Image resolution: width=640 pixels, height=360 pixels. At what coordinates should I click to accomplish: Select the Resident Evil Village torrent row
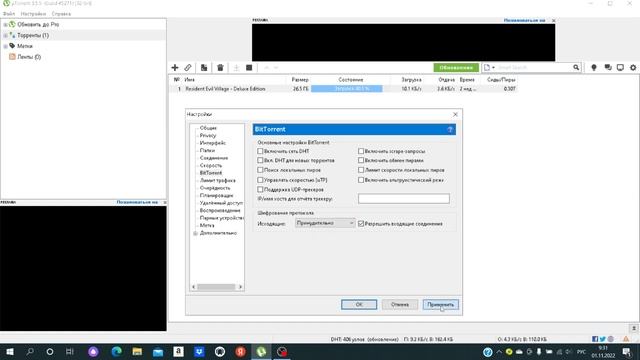click(x=344, y=89)
